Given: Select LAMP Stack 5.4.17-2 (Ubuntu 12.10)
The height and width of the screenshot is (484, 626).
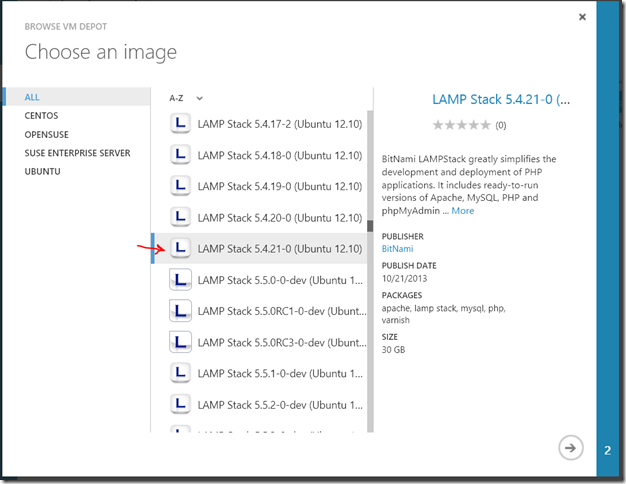Looking at the screenshot, I should coord(260,124).
